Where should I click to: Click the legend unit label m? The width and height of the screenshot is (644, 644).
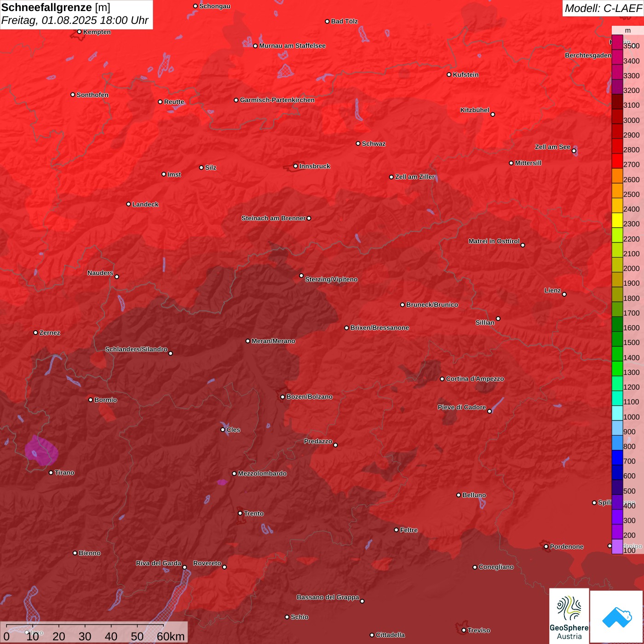click(x=628, y=31)
